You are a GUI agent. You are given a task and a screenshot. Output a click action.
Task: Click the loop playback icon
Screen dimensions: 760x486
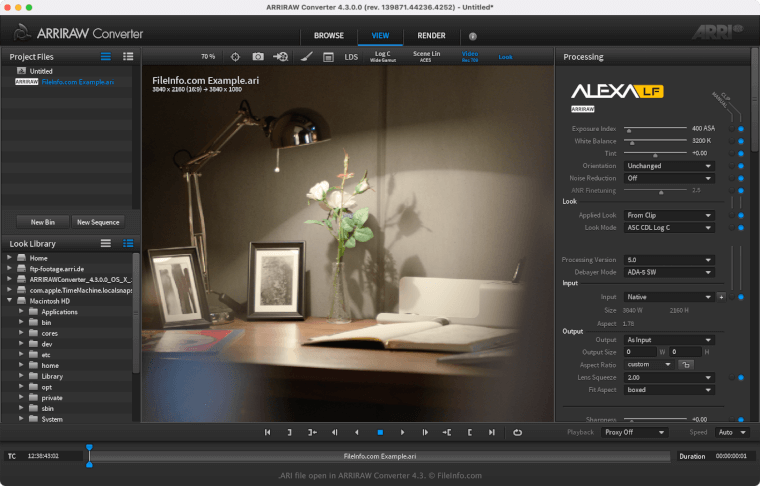[x=517, y=432]
